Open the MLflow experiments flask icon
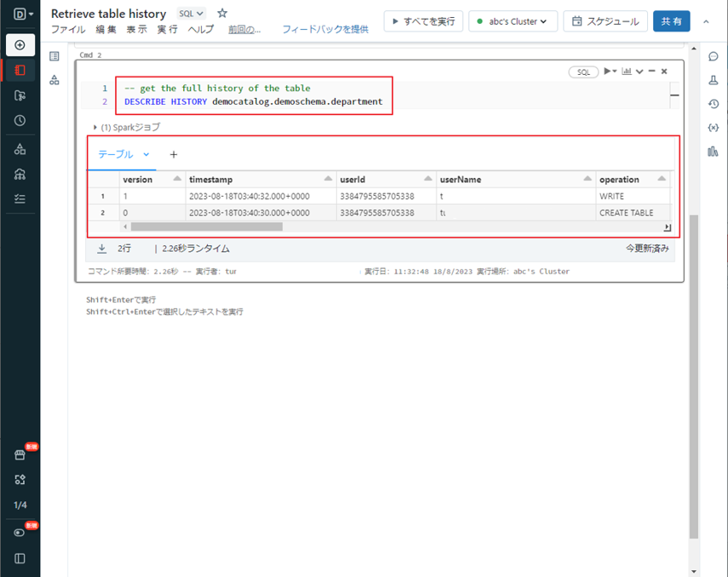 (x=714, y=80)
